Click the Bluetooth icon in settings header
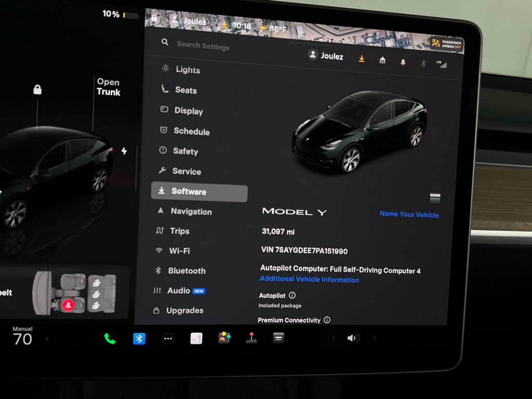Image resolution: width=532 pixels, height=399 pixels. (423, 63)
